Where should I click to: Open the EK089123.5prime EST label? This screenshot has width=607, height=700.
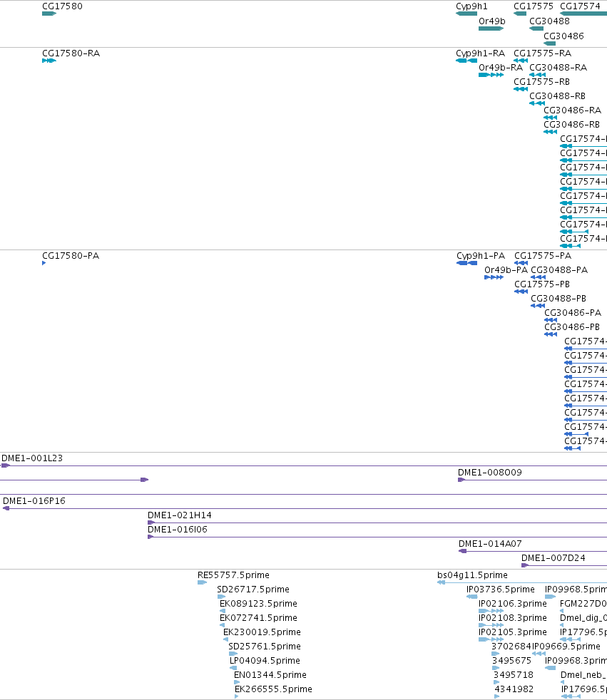pos(258,604)
